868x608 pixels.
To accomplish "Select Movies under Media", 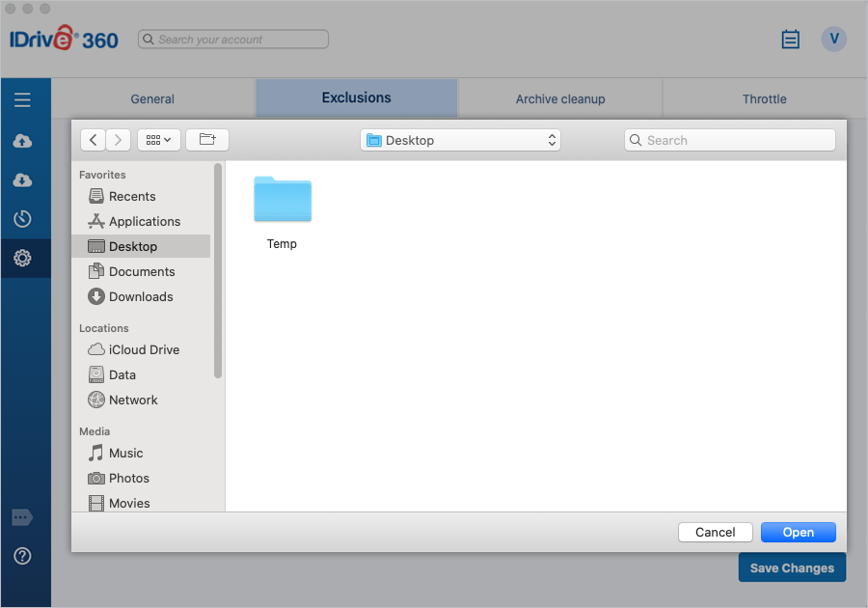I will pos(141,503).
